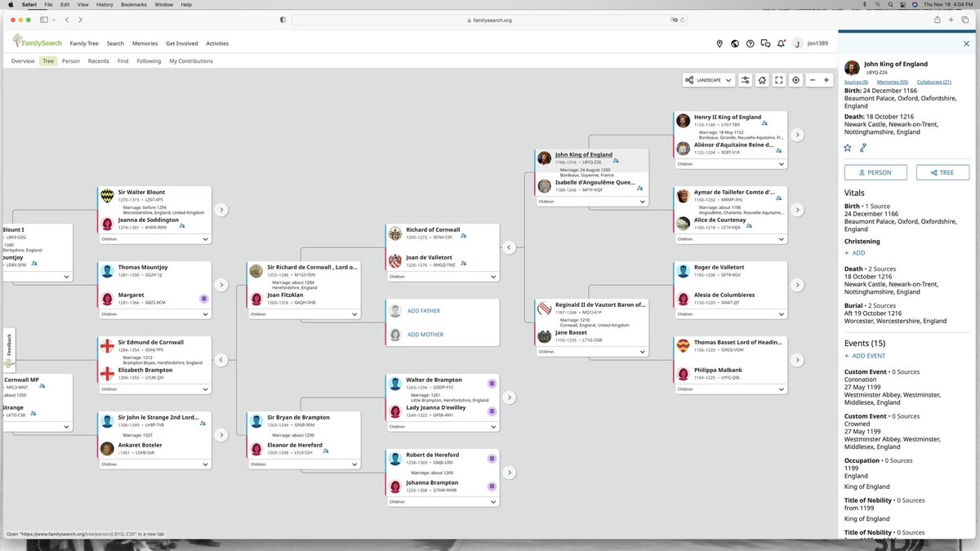The image size is (980, 551).
Task: Open the jon1389 account menu
Action: [x=811, y=43]
